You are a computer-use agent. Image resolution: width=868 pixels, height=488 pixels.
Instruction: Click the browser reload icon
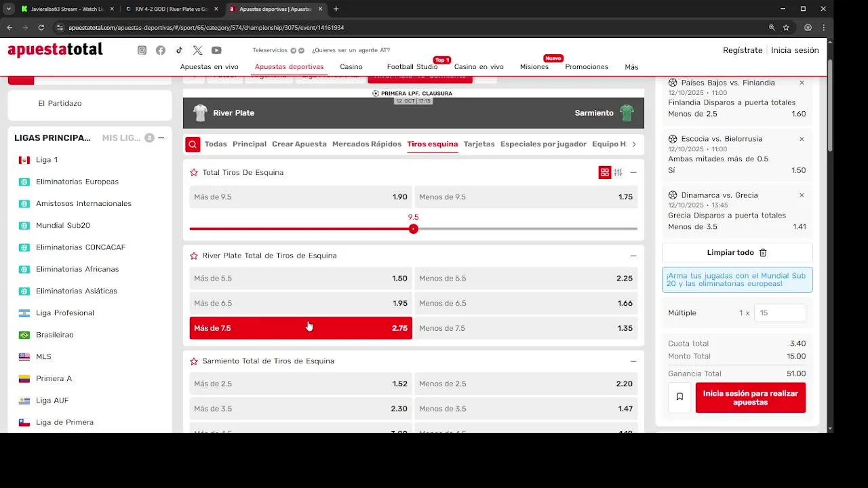(41, 28)
